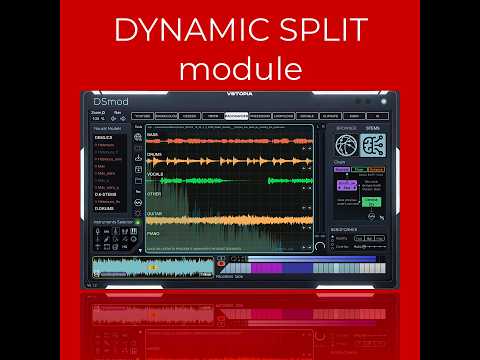The width and height of the screenshot is (480, 360).
Task: Select the circular icon ending the second instrument row
Action: (134, 239)
